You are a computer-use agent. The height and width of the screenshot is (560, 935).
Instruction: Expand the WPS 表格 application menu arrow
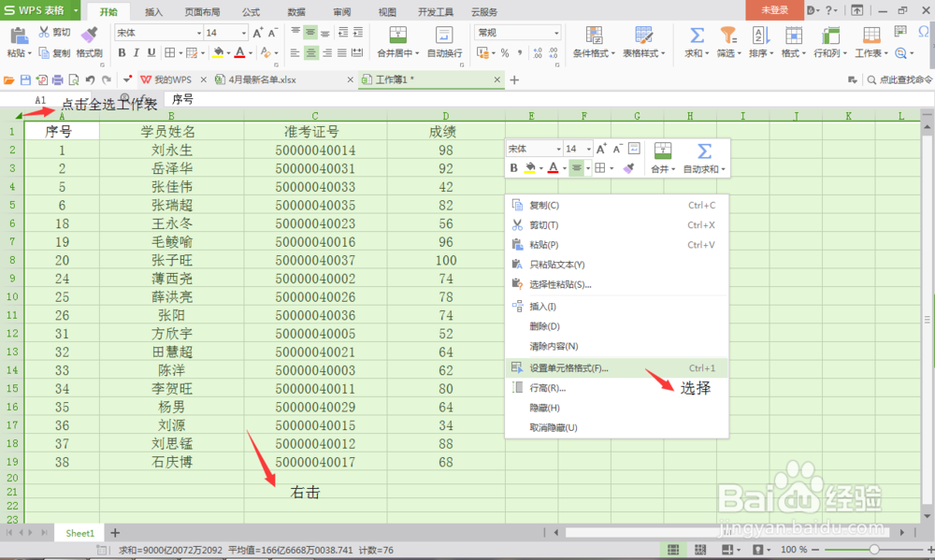tap(75, 10)
